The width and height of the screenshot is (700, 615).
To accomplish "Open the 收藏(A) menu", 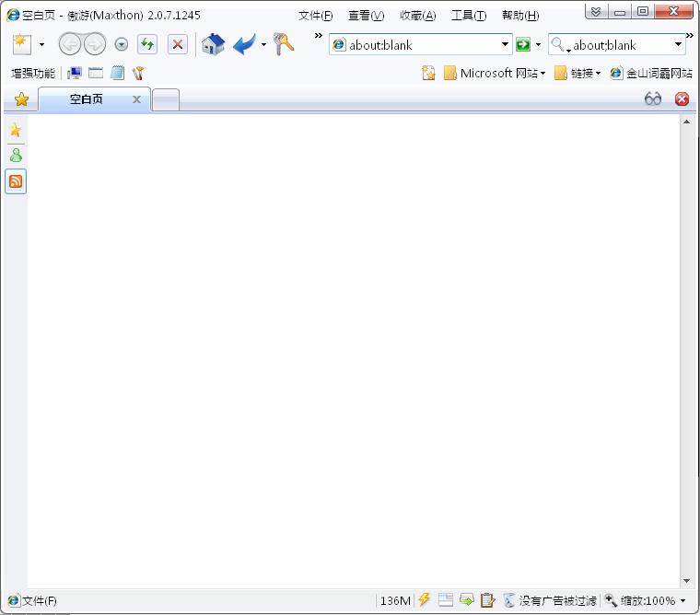I will pos(418,16).
